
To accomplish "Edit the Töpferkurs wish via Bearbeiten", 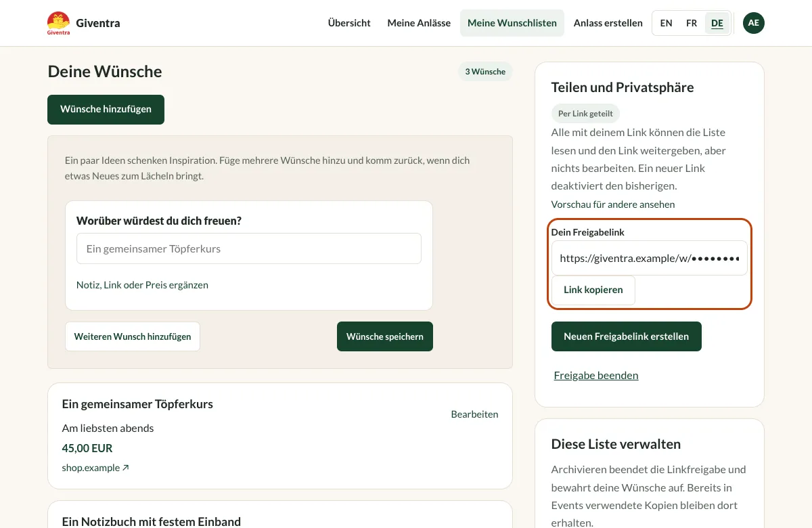I will coord(475,414).
